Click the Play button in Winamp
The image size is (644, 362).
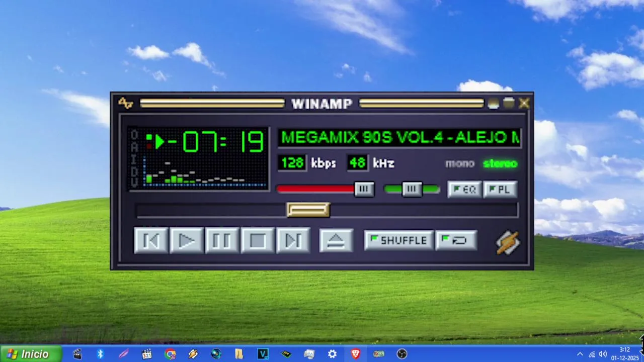point(187,240)
